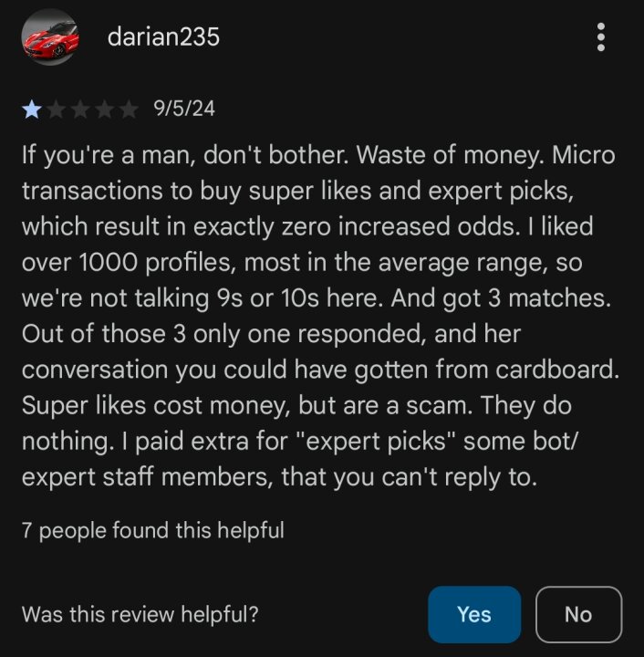This screenshot has width=644, height=657.
Task: Click the '7 people found this helpful' text
Action: (x=153, y=530)
